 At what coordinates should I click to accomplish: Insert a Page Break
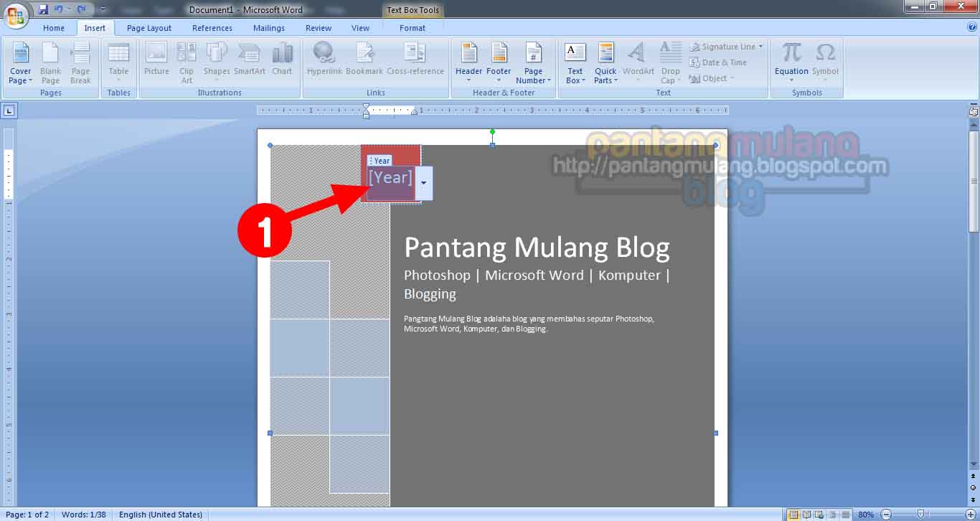tap(80, 63)
